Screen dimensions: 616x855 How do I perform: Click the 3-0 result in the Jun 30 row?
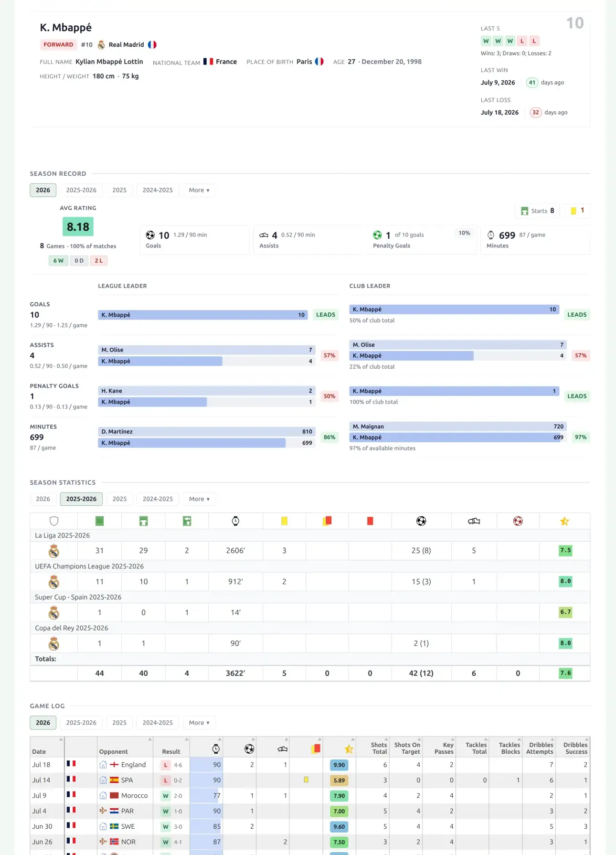coord(178,827)
